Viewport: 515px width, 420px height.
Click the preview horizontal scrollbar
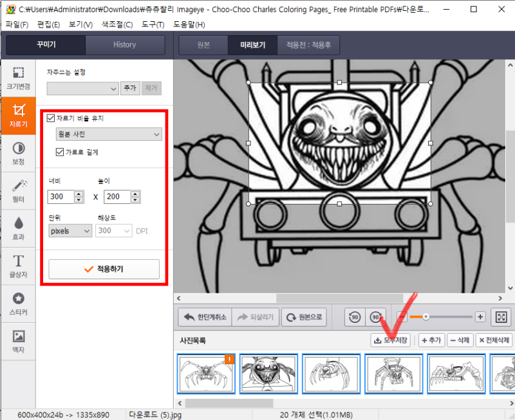coord(340,298)
